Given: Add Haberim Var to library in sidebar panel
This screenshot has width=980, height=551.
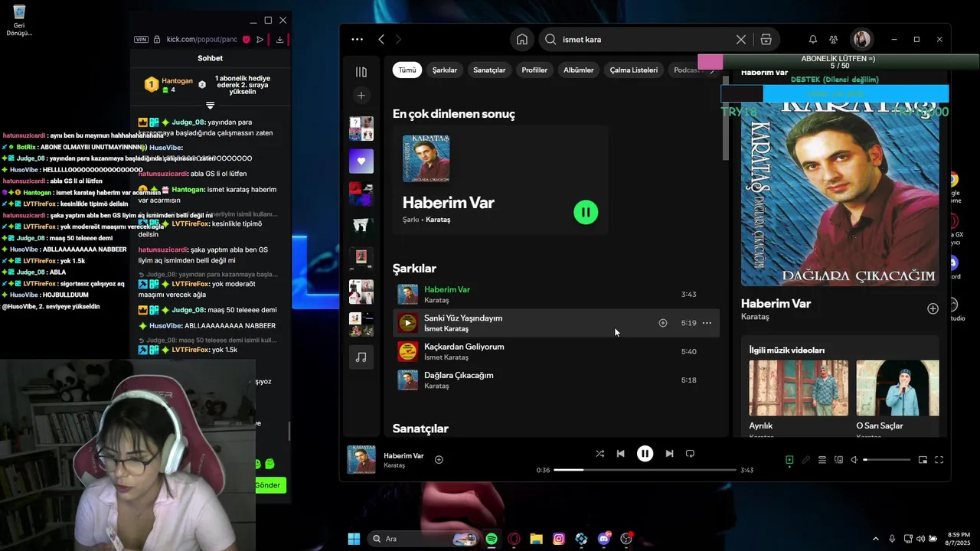Looking at the screenshot, I should pyautogui.click(x=933, y=308).
